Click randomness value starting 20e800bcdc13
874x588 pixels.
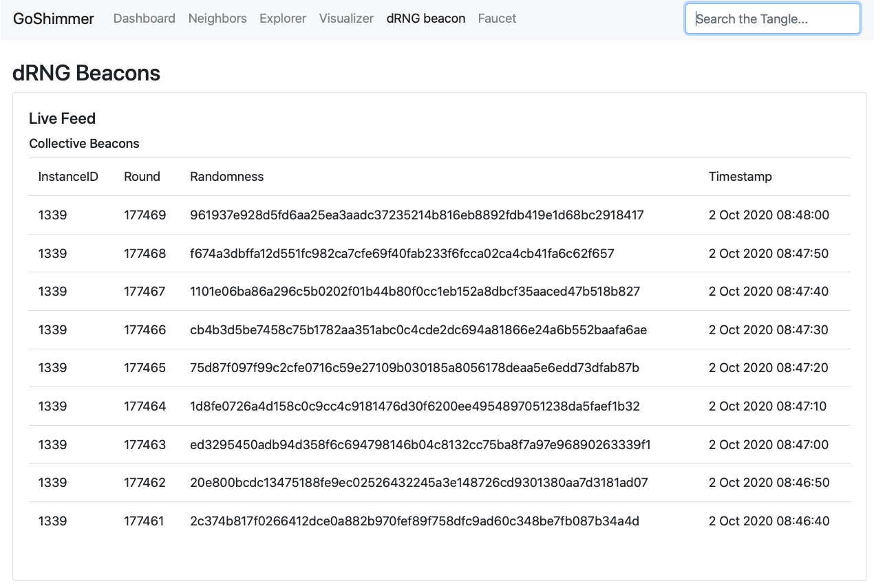[x=419, y=483]
